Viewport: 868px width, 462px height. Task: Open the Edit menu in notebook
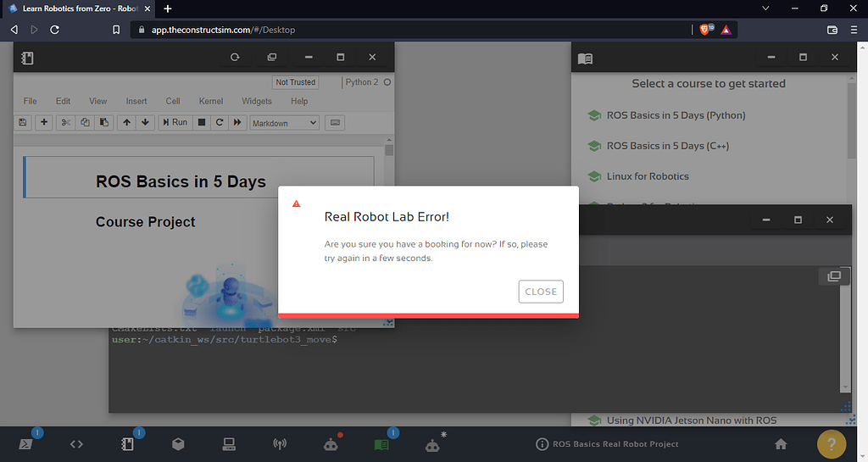pos(63,101)
